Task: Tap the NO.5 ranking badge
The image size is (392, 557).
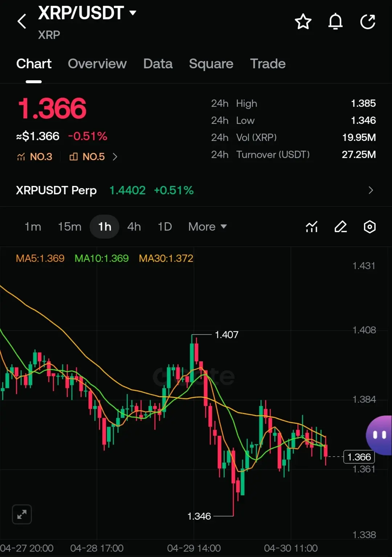Action: pos(87,156)
